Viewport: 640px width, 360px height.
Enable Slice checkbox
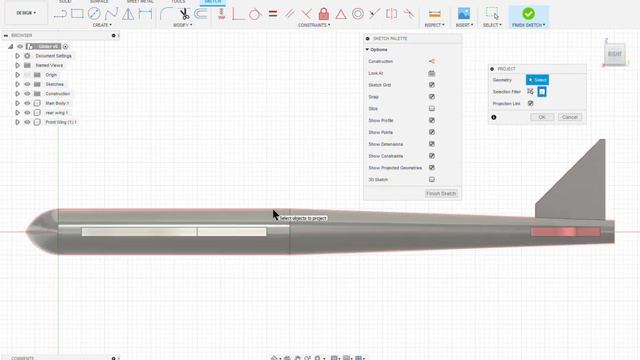431,109
